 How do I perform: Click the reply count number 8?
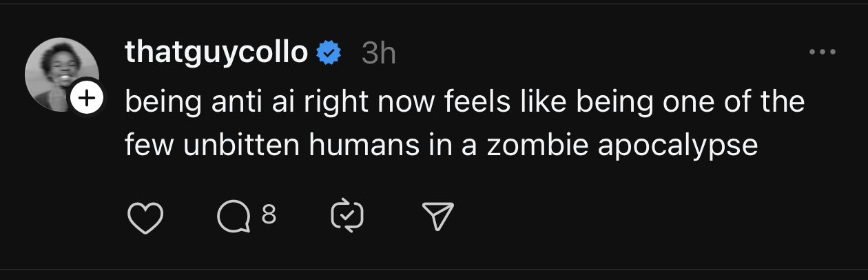(x=269, y=216)
